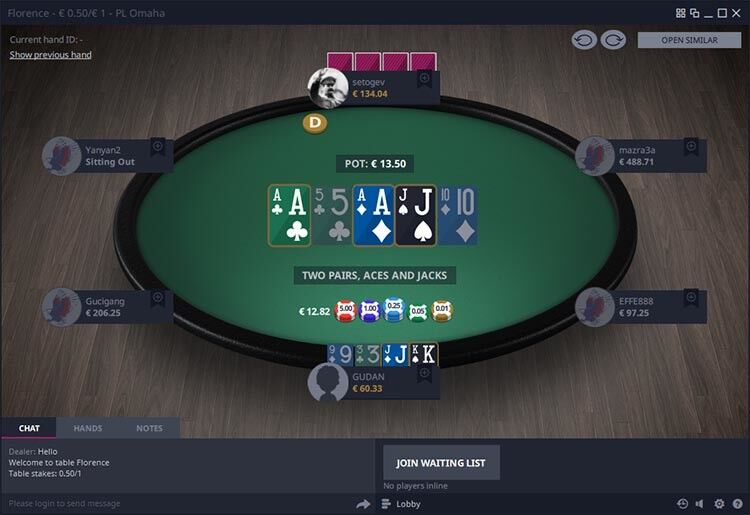This screenshot has height=515, width=750.
Task: Open the hand history clock icon
Action: pos(683,504)
